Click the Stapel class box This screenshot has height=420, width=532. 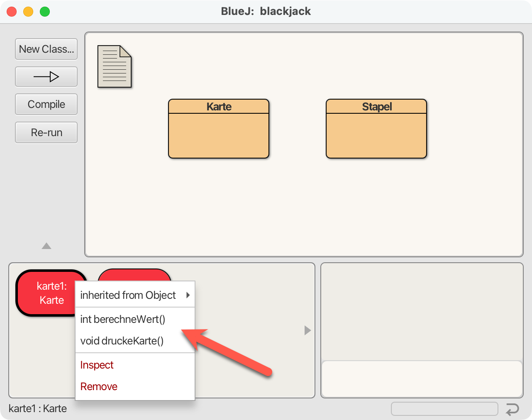coord(376,129)
